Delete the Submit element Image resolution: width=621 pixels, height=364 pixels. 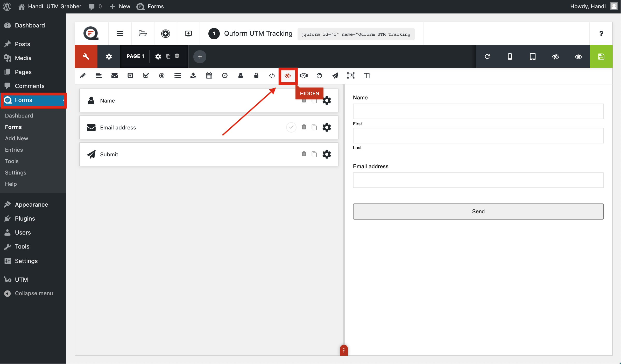tap(304, 154)
